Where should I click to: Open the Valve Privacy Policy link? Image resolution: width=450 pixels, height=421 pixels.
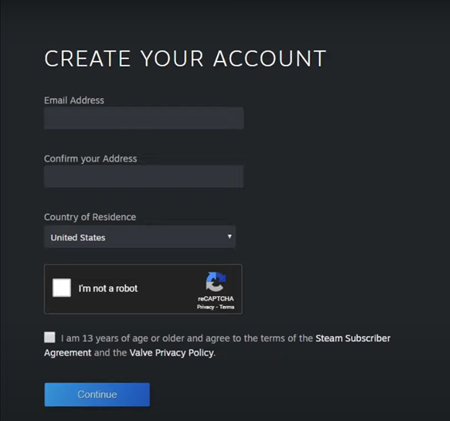pos(172,353)
